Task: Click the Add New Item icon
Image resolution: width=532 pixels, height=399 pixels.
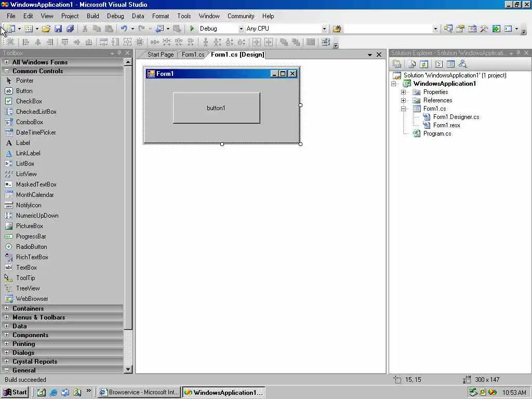Action: 29,29
